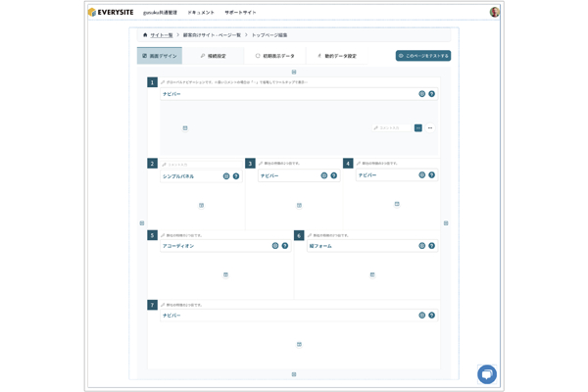Open settings for block 1 ナビバー
Image resolution: width=588 pixels, height=392 pixels.
422,94
